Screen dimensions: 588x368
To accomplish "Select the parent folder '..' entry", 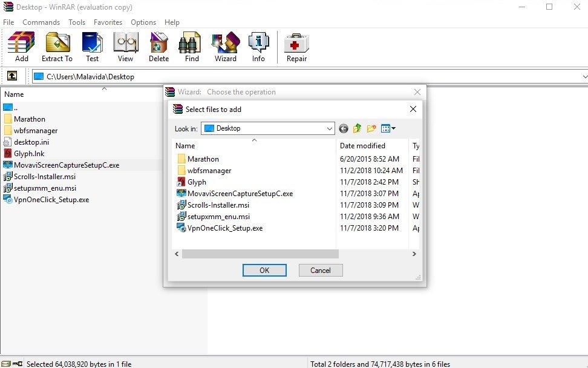I will pyautogui.click(x=10, y=107).
